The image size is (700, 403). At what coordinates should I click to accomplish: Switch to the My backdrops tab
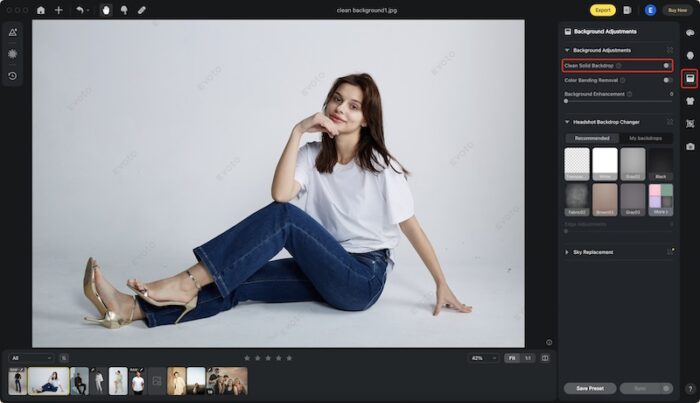[645, 138]
